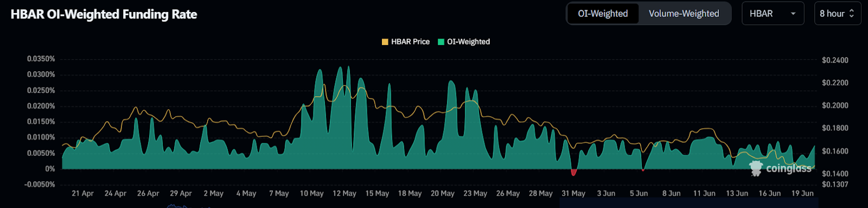Click the 26 May date label
The height and width of the screenshot is (208, 868).
pos(508,193)
